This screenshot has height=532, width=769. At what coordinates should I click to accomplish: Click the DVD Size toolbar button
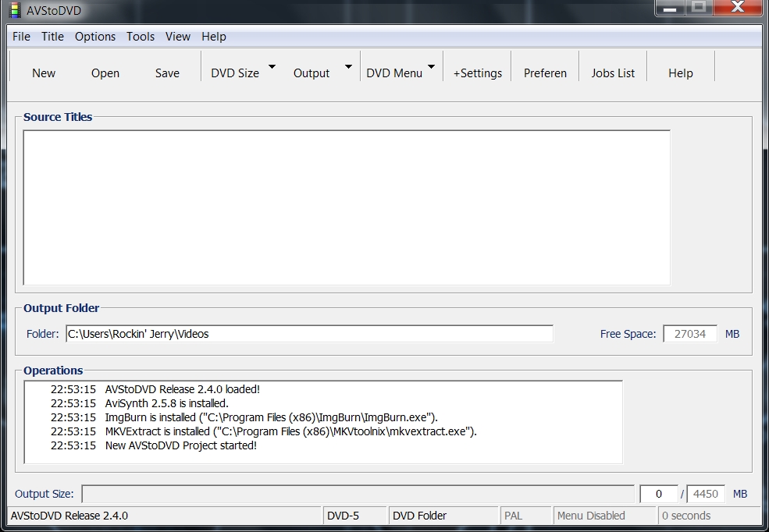235,73
